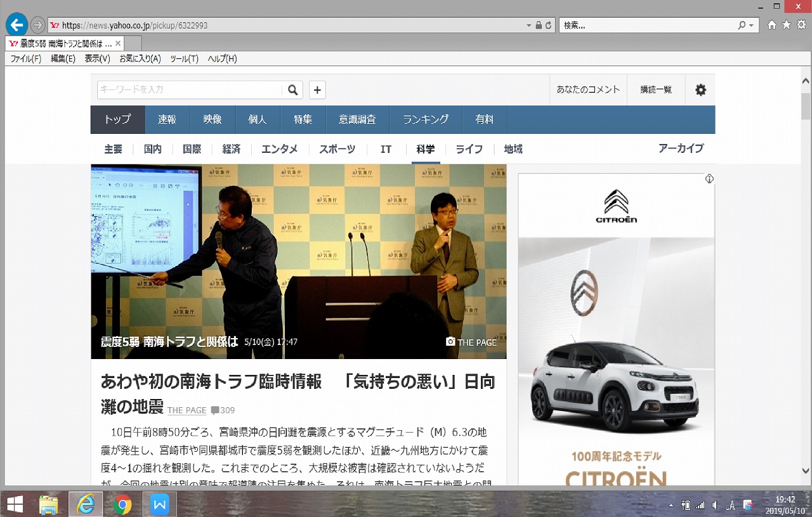Viewport: 812px width, 517px height.
Task: Click the あなたのコメント button
Action: (x=587, y=90)
